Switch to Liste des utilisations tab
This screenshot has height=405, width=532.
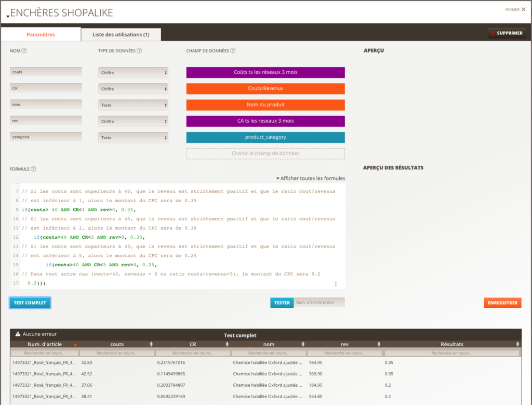[x=121, y=35]
